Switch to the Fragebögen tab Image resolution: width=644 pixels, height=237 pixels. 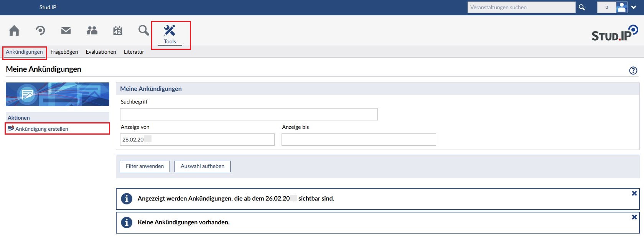64,52
